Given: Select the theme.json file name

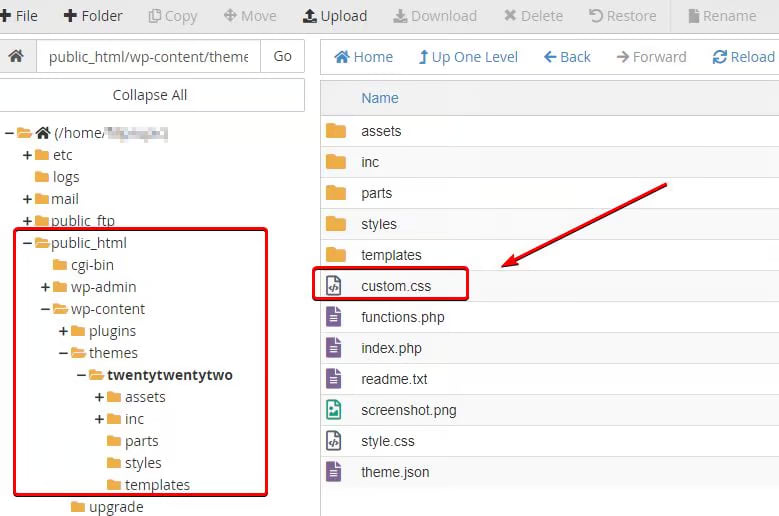Looking at the screenshot, I should [x=395, y=472].
